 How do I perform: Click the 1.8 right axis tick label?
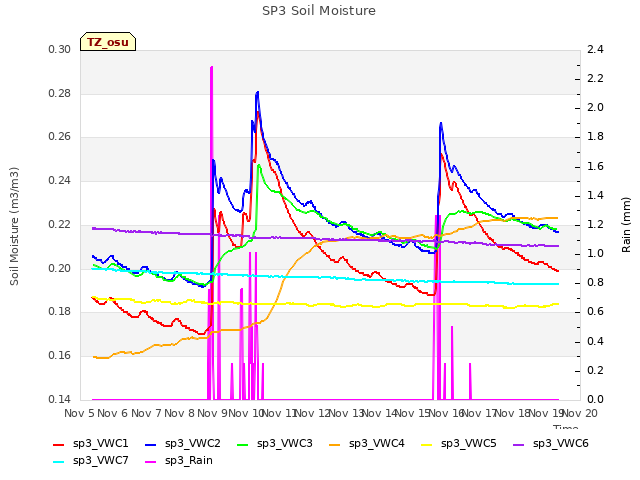595,136
